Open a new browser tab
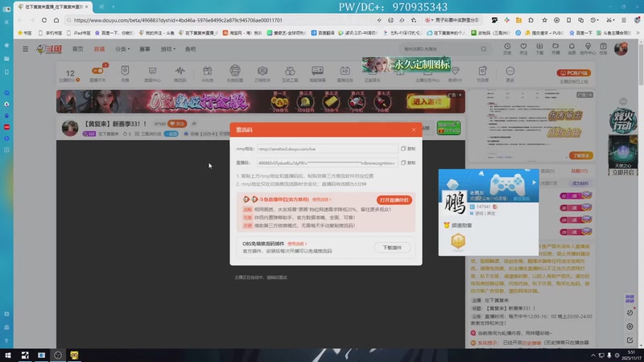The width and height of the screenshot is (644, 362). (114, 6)
